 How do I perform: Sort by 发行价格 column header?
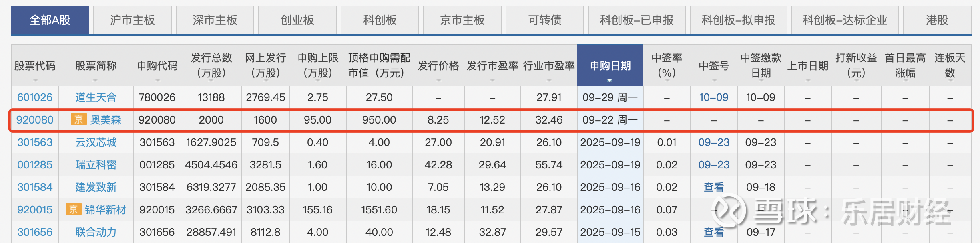(438, 66)
